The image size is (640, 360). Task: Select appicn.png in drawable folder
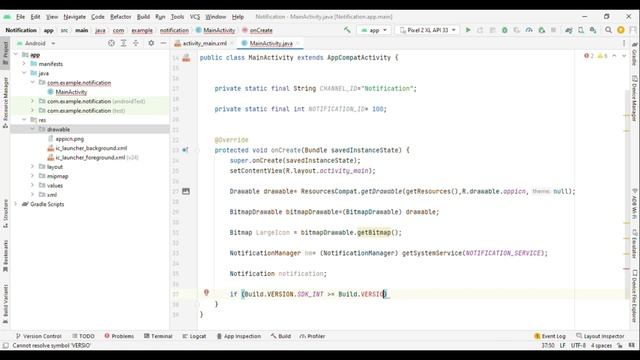coord(69,139)
